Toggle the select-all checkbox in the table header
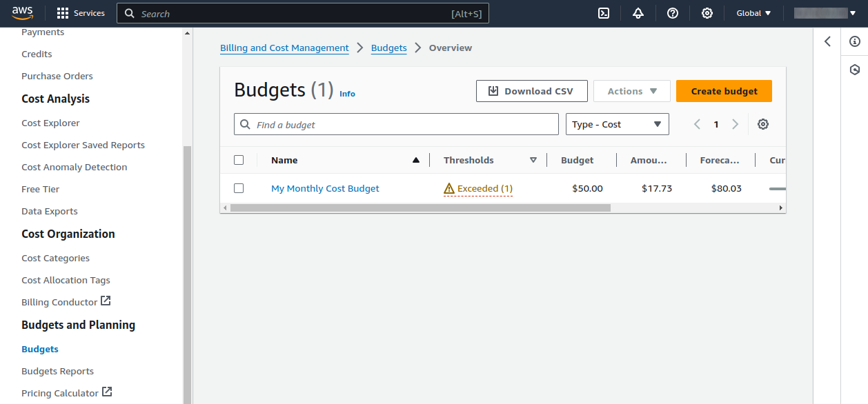Viewport: 868px width, 404px height. 238,159
